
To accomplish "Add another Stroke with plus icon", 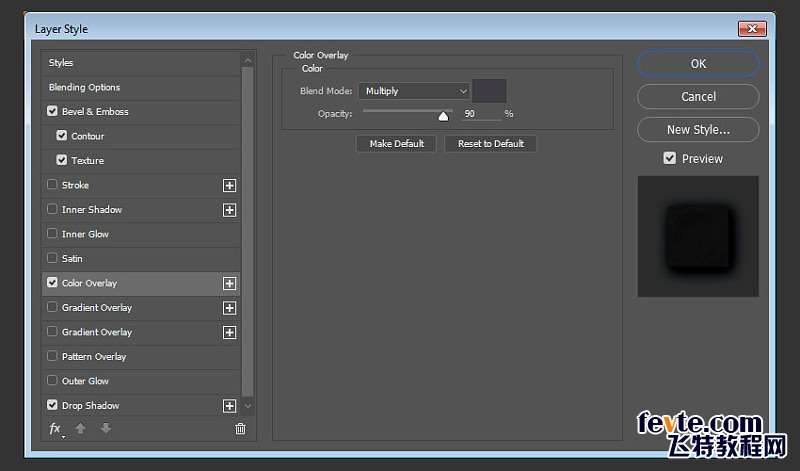I will pos(230,185).
